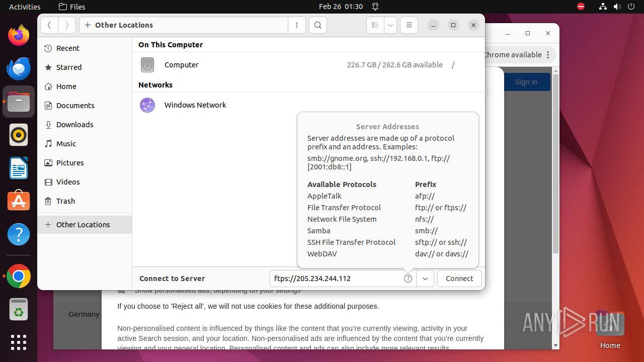Click Chrome available update notice
This screenshot has width=644, height=362.
click(513, 55)
